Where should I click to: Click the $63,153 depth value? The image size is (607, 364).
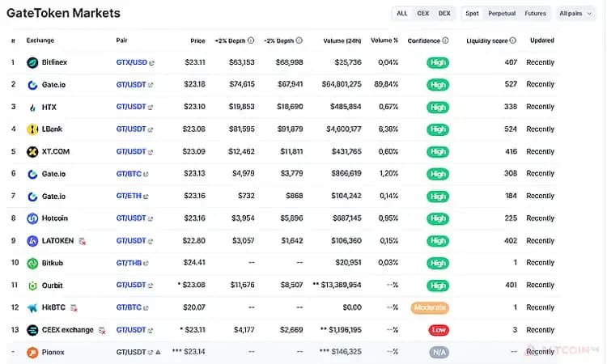[x=242, y=62]
